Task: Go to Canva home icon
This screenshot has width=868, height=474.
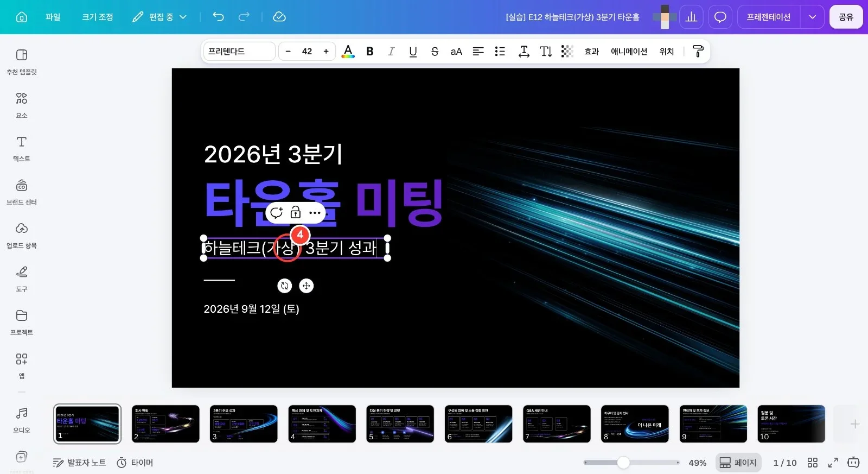Action: pos(22,17)
